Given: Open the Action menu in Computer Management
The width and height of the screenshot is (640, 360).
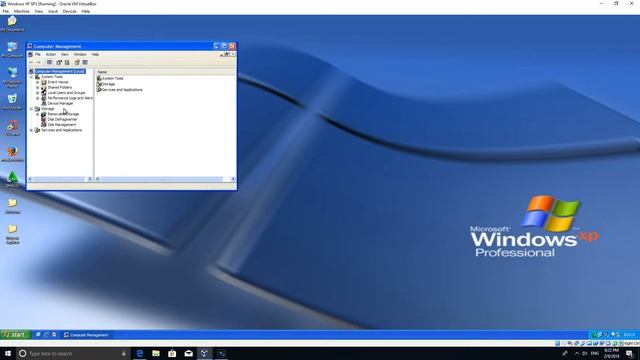Looking at the screenshot, I should coord(51,54).
